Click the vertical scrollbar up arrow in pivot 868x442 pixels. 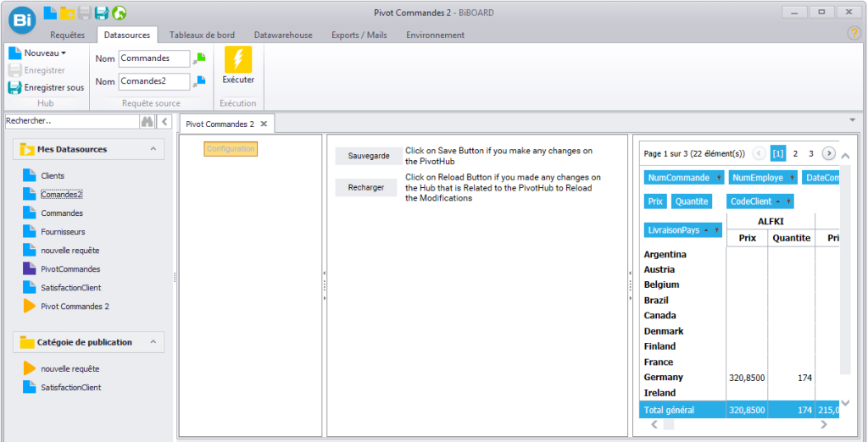tap(845, 156)
